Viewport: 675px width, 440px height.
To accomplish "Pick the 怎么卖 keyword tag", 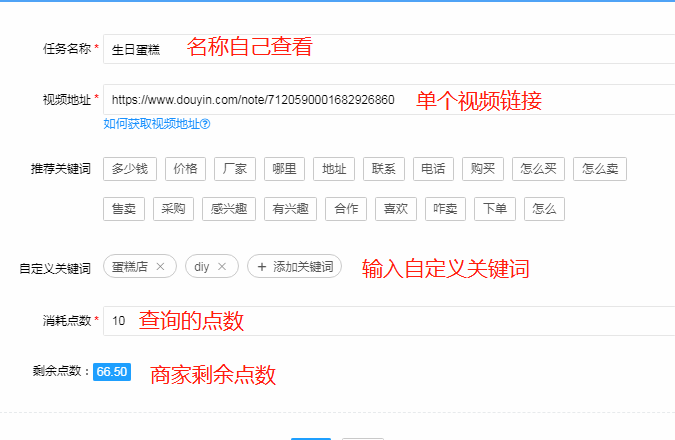I will click(x=600, y=169).
